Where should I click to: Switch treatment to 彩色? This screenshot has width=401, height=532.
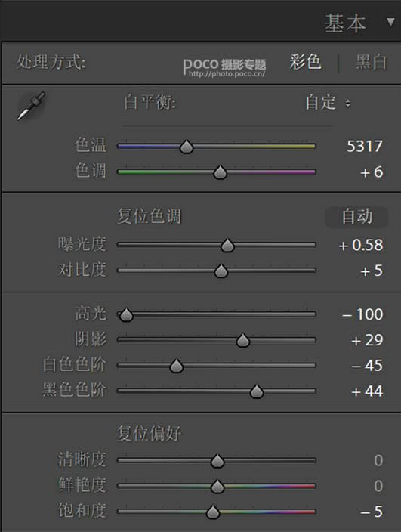(x=305, y=62)
